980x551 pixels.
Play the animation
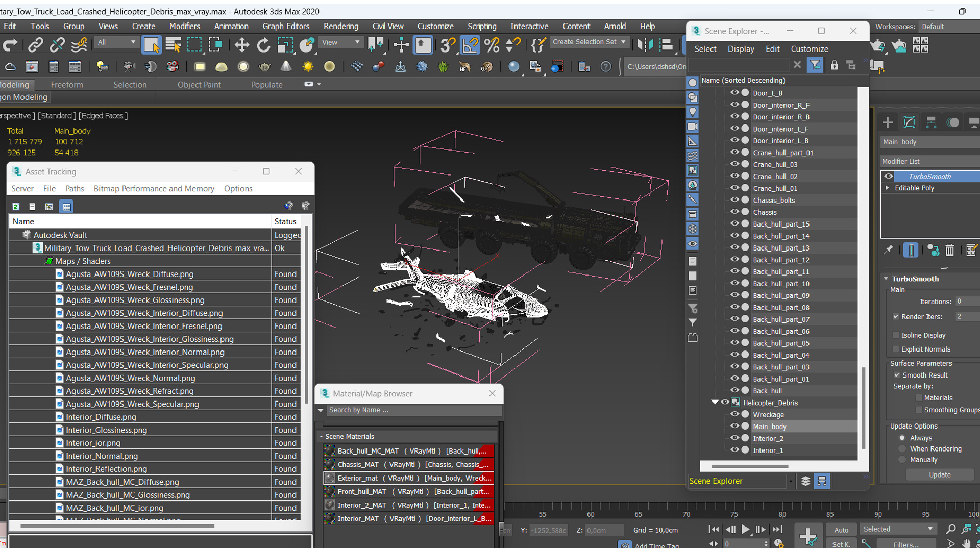tap(745, 530)
